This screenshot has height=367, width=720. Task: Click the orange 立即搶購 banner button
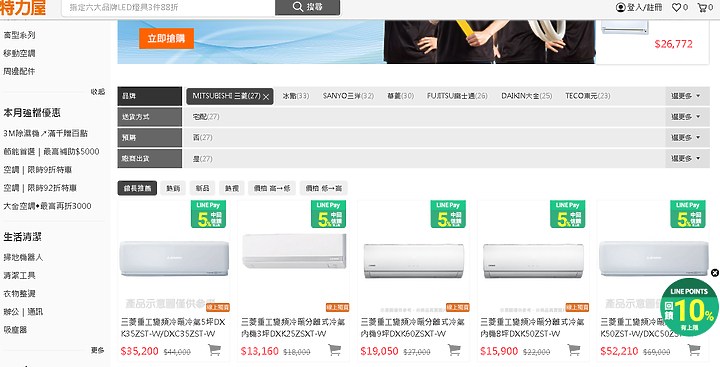tap(166, 39)
